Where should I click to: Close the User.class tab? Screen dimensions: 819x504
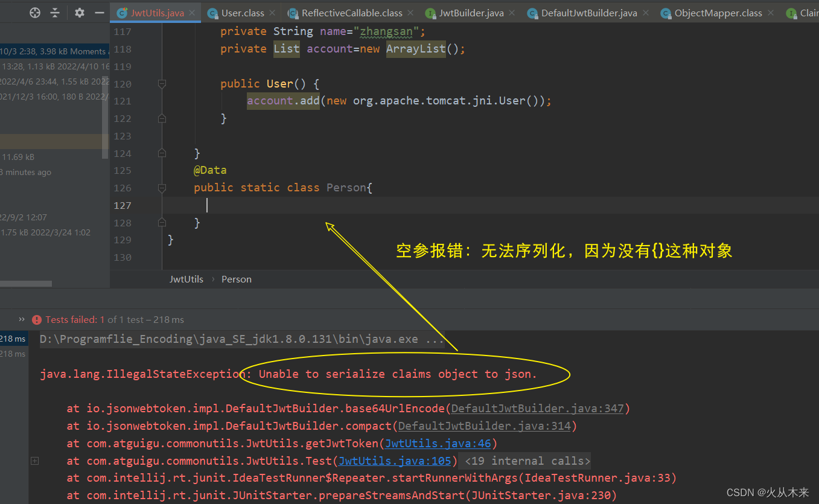point(273,13)
